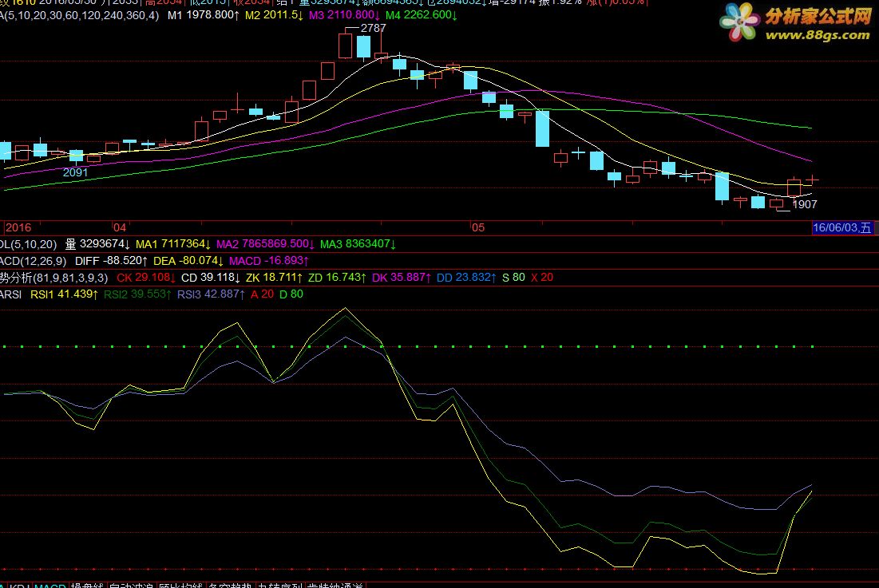This screenshot has width=879, height=588.
Task: Click the ZD 16.743 value
Action: 337,278
